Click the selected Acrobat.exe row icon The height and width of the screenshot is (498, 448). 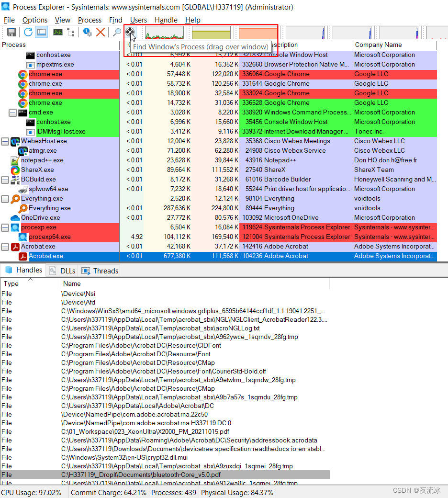pos(22,256)
